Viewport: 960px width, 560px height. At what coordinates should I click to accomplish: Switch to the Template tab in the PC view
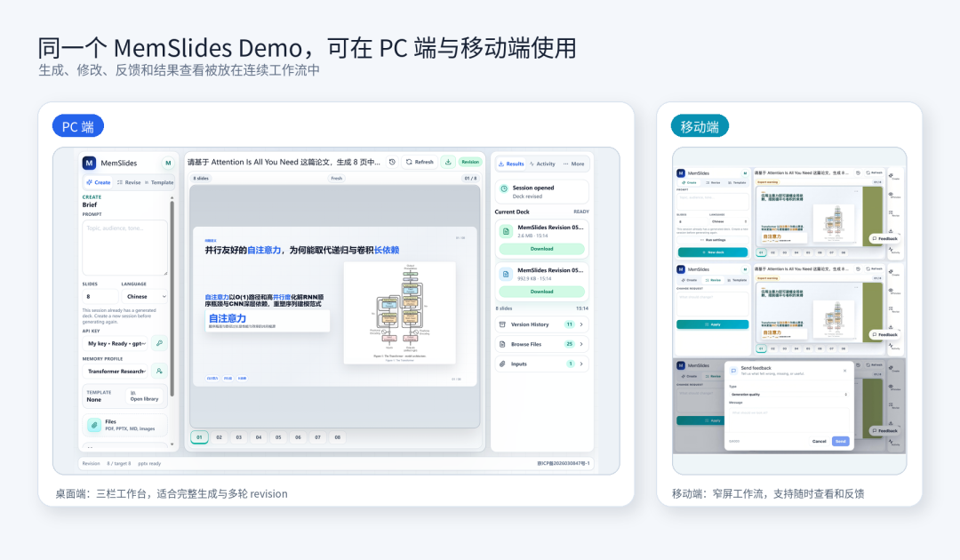tap(159, 182)
